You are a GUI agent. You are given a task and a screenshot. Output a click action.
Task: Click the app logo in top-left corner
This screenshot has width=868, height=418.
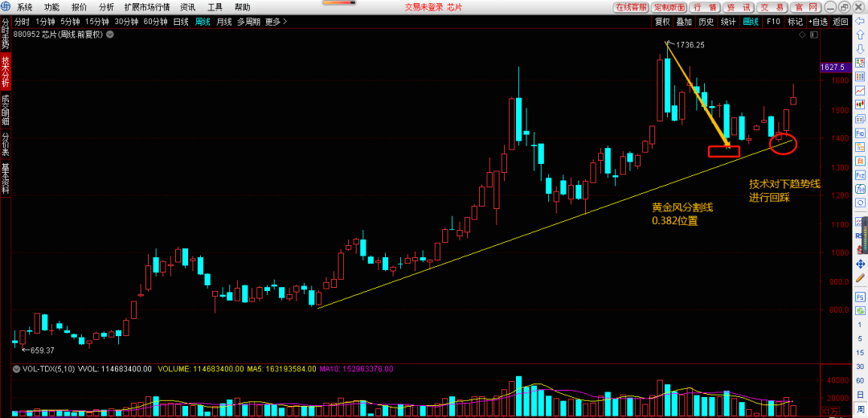6,7
